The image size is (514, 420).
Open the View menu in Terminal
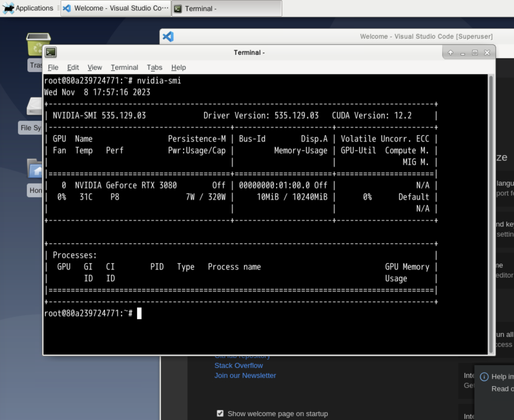pos(95,67)
